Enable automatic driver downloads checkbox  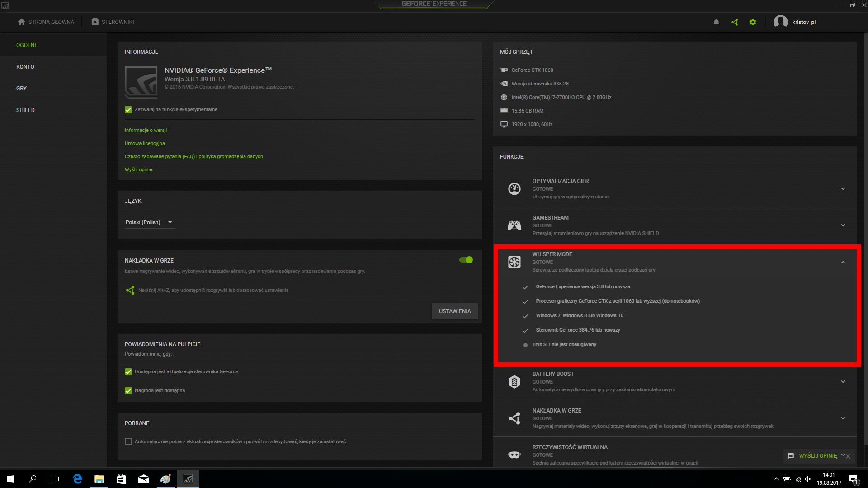point(128,441)
